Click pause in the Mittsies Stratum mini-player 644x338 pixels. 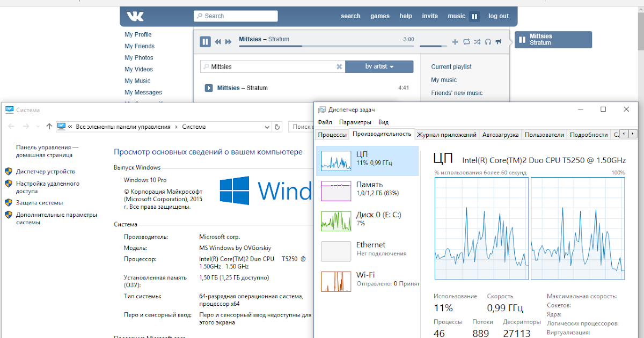click(x=521, y=39)
